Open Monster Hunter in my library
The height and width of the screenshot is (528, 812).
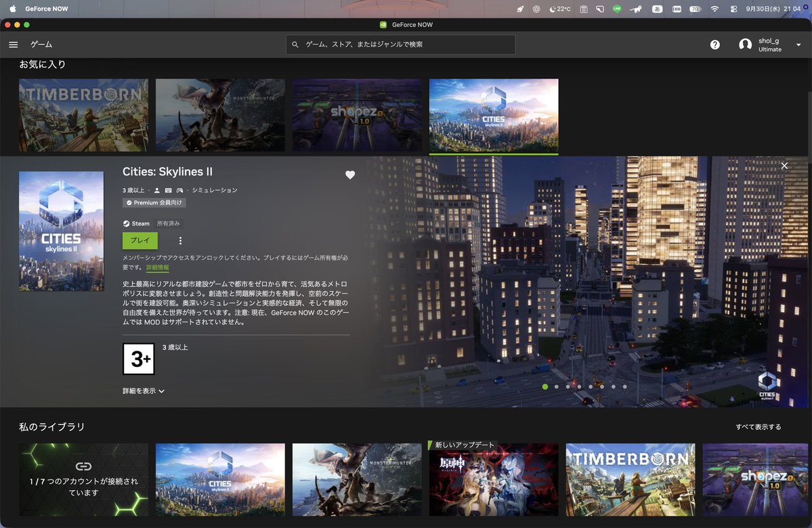pos(357,479)
